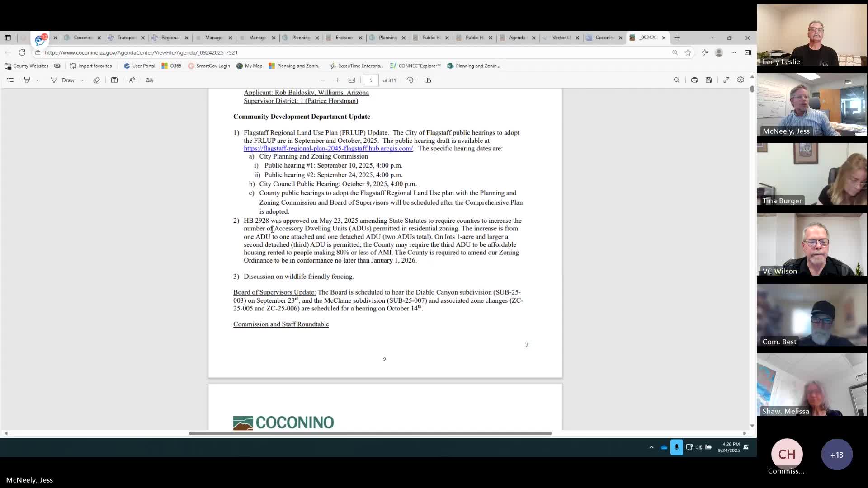Click the Add text tool icon
The image size is (868, 488).
pyautogui.click(x=114, y=80)
